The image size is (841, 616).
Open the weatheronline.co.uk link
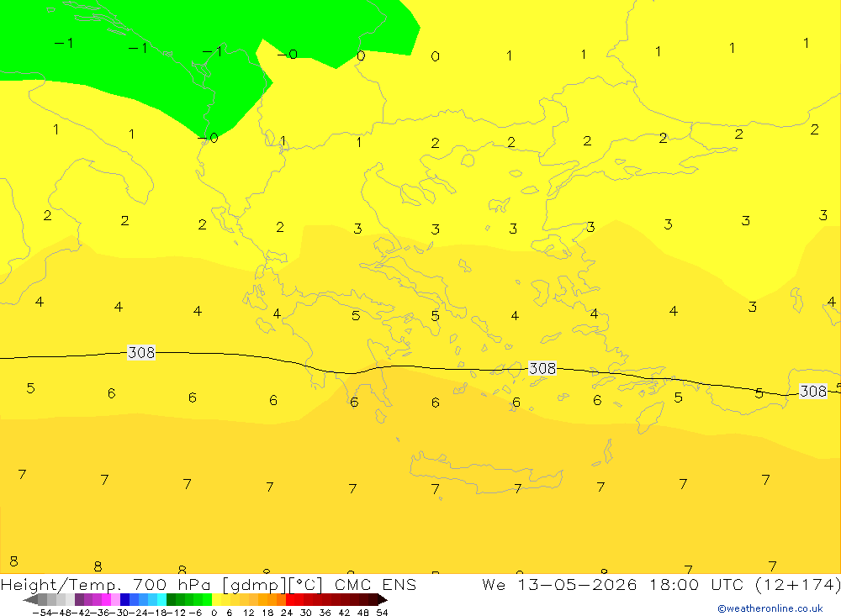[x=770, y=608]
